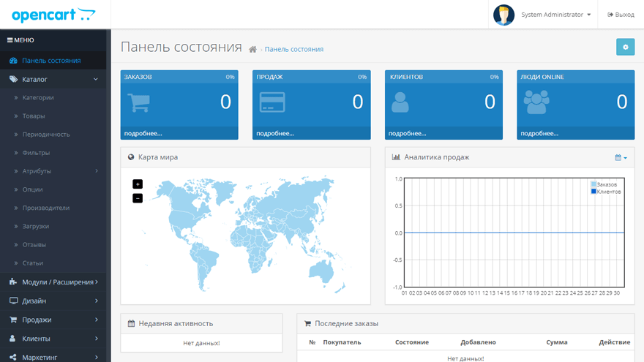Open Фильтры in catalog menu
This screenshot has width=644, height=362.
[36, 153]
